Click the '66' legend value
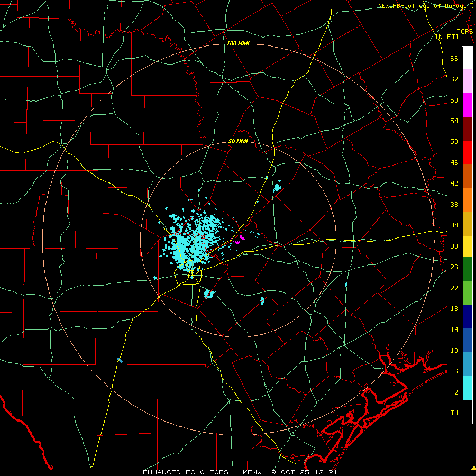This screenshot has width=476, height=476. pyautogui.click(x=454, y=59)
